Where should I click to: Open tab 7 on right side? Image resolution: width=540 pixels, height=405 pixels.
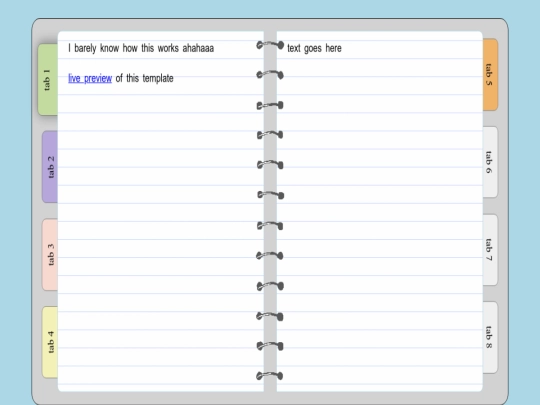pyautogui.click(x=490, y=250)
